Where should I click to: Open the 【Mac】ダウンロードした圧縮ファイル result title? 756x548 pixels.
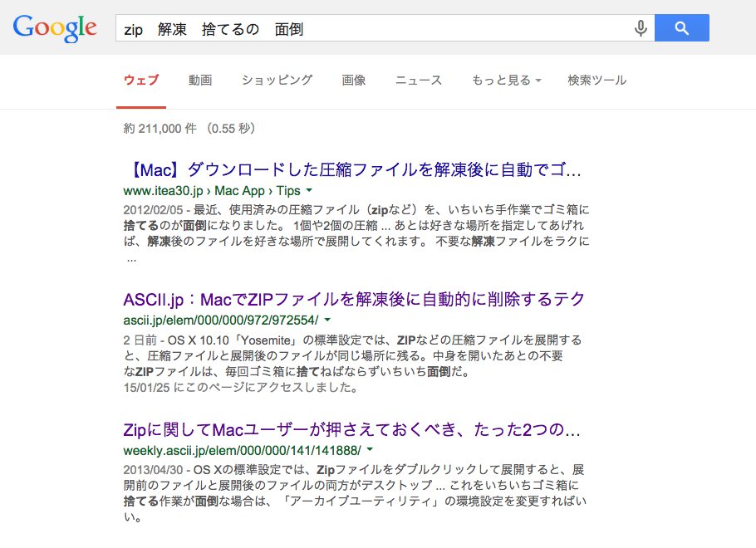(x=353, y=169)
